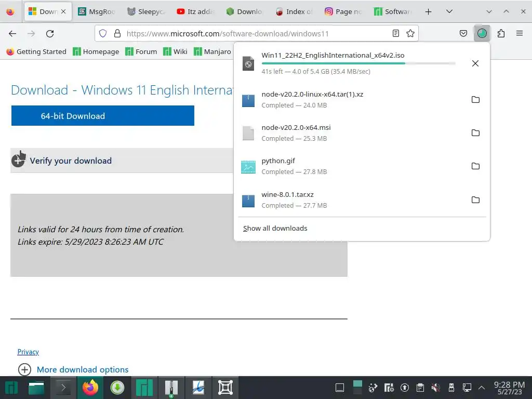The height and width of the screenshot is (399, 532).
Task: Open the clock showing 9:28 PM
Action: pyautogui.click(x=510, y=388)
